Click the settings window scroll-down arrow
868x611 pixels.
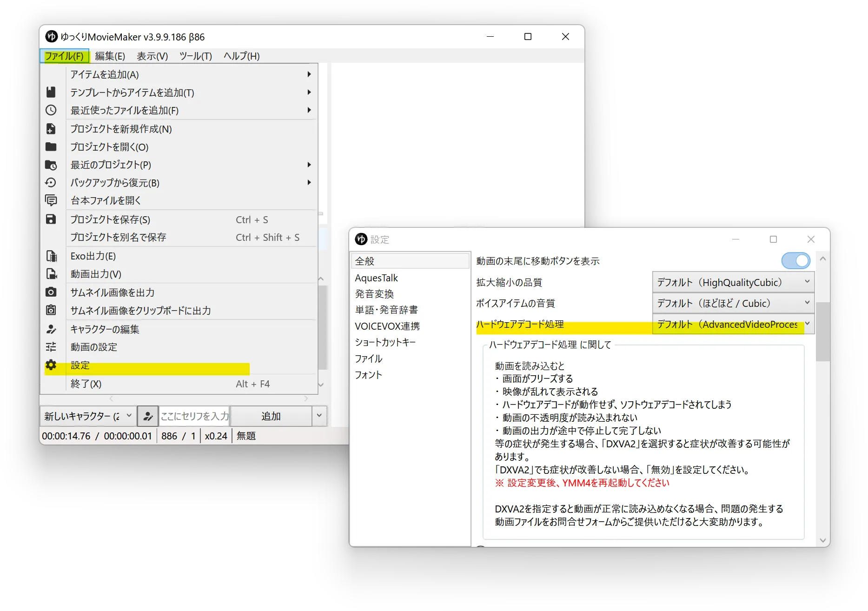[823, 540]
